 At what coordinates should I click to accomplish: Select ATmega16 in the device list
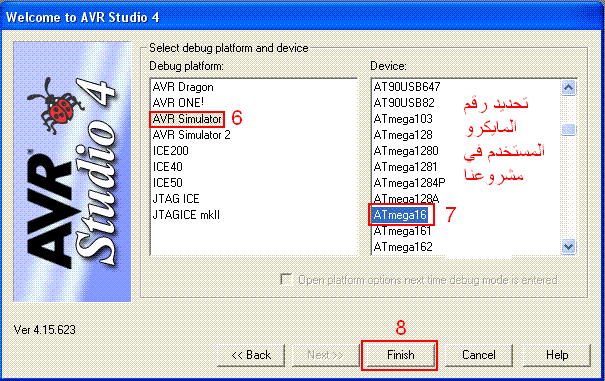[x=400, y=215]
